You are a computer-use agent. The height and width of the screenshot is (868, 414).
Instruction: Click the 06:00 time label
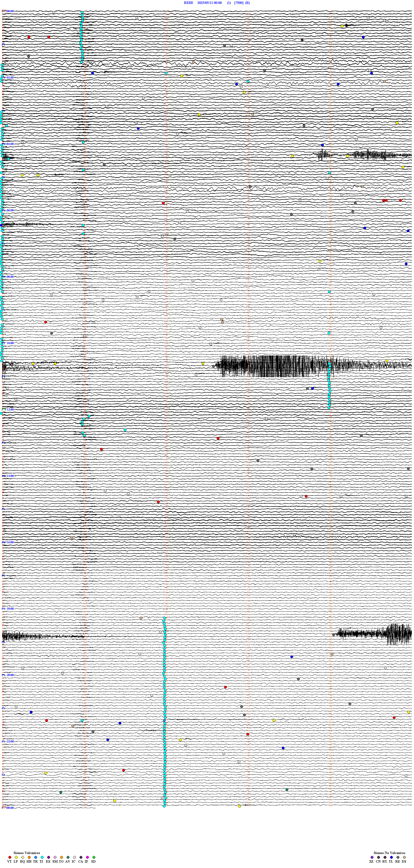pos(10,210)
